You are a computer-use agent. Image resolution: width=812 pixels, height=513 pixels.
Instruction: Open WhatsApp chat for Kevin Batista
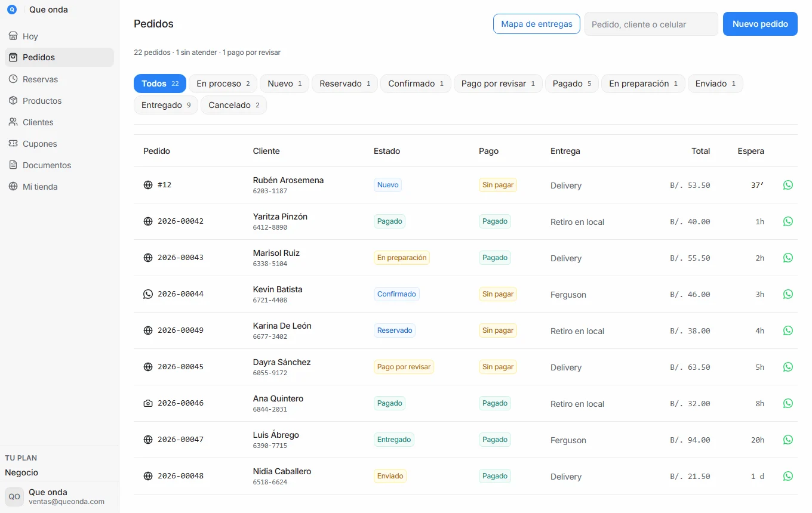[x=788, y=294]
